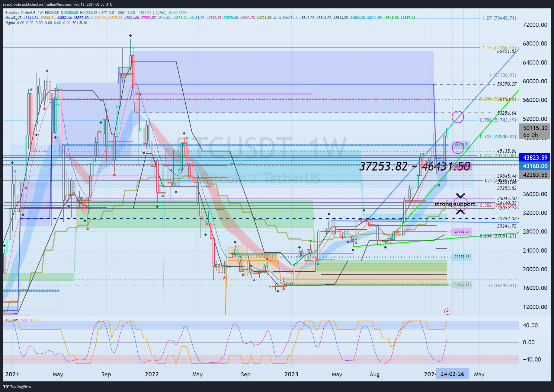Viewport: 554px width, 392px height.
Task: Select the 'strong support' text annotation
Action: [455, 204]
